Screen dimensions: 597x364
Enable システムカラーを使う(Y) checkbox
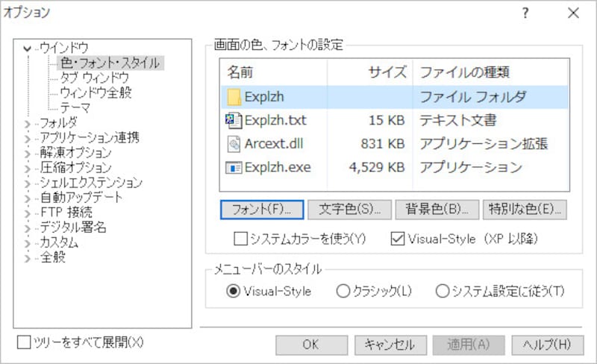click(x=240, y=239)
